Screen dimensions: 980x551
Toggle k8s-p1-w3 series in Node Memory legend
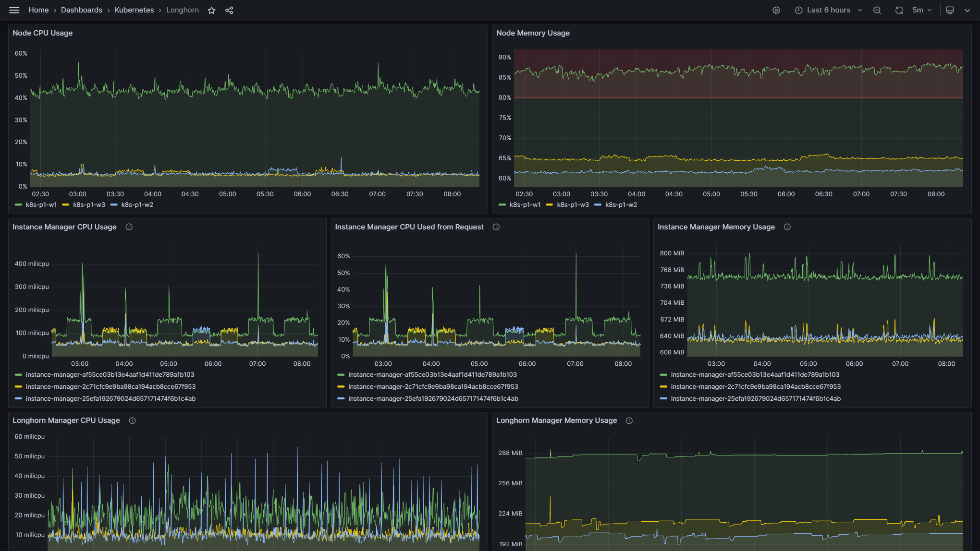click(x=572, y=205)
